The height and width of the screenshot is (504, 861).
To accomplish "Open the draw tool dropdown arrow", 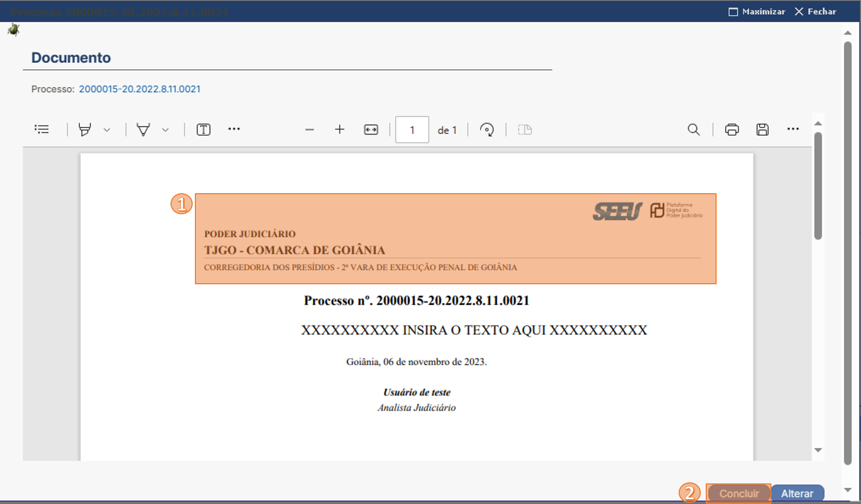I will point(166,130).
